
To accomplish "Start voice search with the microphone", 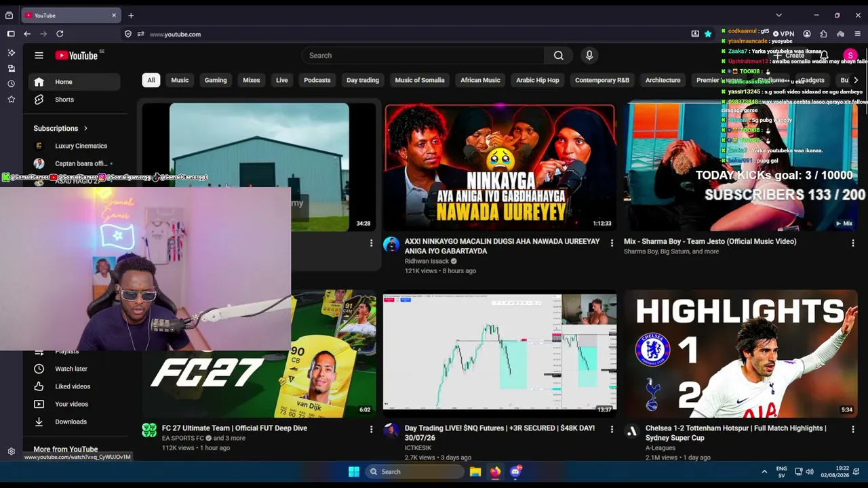I will [589, 56].
